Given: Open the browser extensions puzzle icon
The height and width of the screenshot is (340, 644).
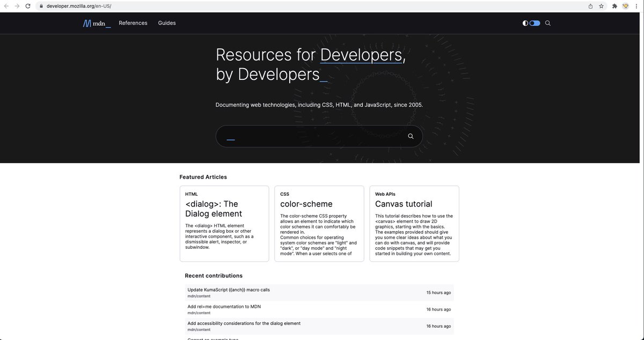Looking at the screenshot, I should pyautogui.click(x=614, y=6).
